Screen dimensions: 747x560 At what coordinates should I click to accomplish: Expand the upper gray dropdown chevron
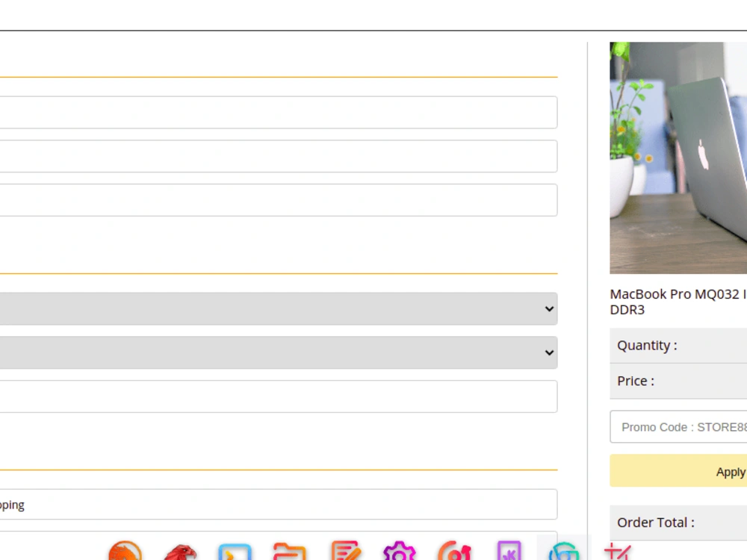pos(549,308)
